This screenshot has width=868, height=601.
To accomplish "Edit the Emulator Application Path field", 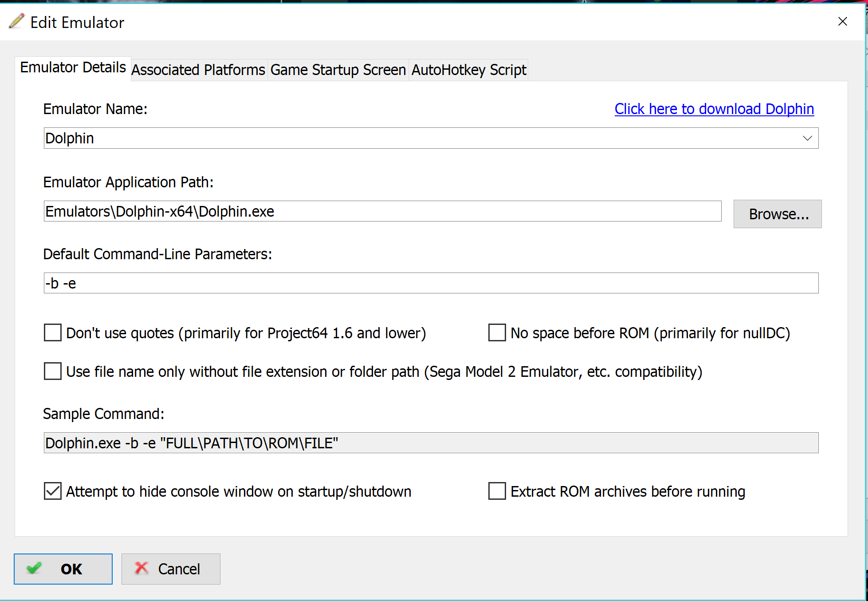I will coord(382,211).
